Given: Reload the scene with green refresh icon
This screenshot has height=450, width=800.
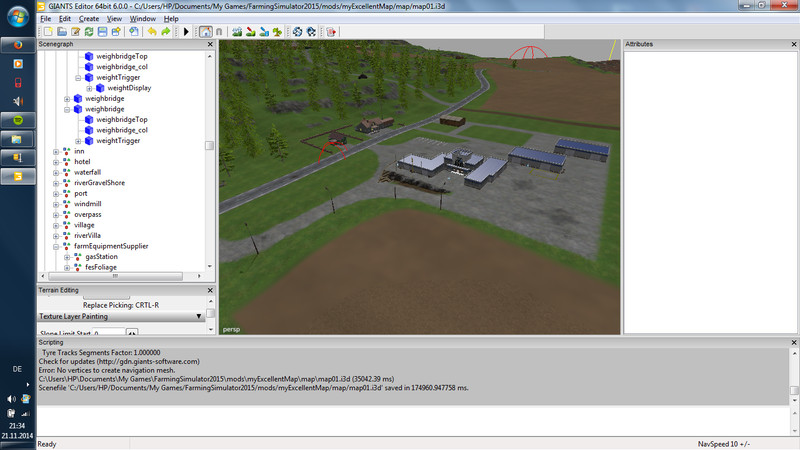Looking at the screenshot, I should (x=89, y=32).
